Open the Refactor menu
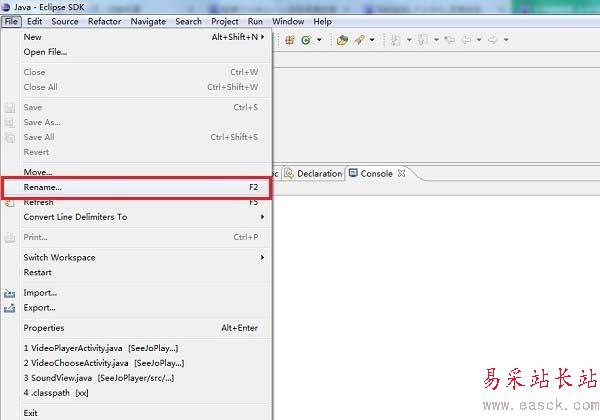 (x=104, y=21)
